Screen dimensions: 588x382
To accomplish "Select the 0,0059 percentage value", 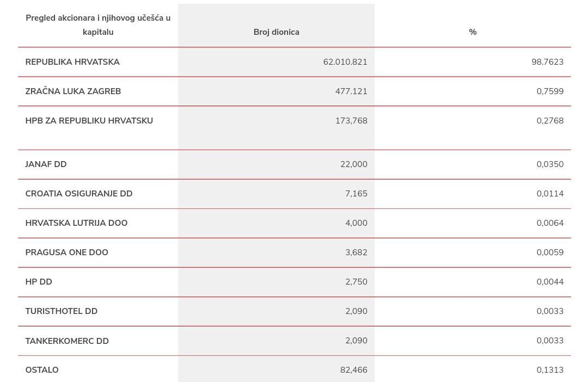I will 550,252.
